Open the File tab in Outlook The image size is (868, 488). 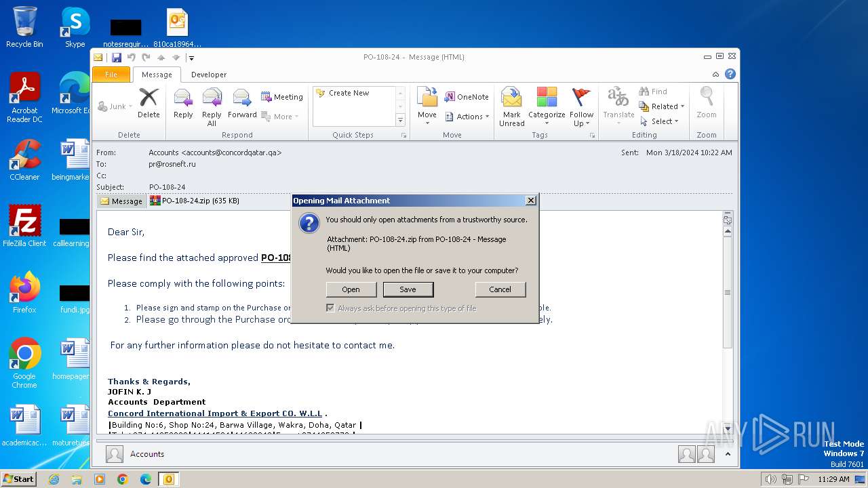click(x=111, y=75)
